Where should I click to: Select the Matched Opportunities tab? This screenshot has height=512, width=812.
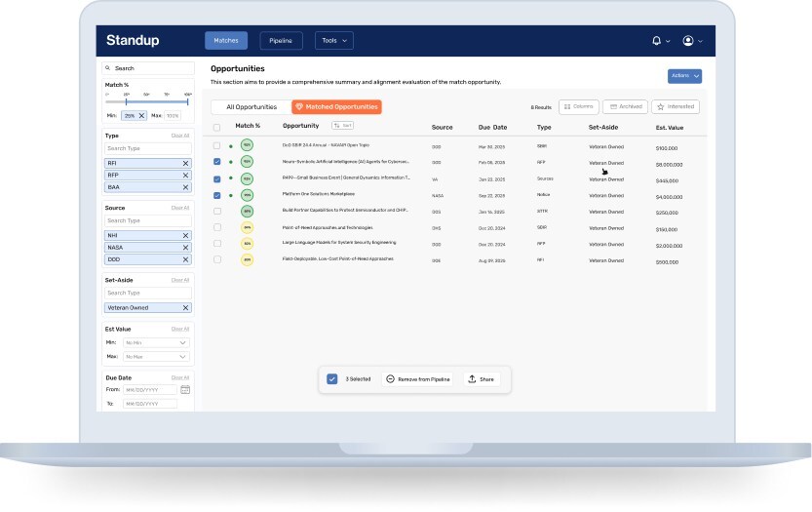336,106
